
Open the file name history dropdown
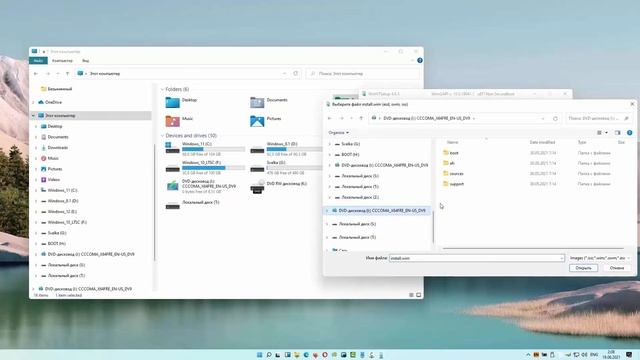tap(562, 258)
